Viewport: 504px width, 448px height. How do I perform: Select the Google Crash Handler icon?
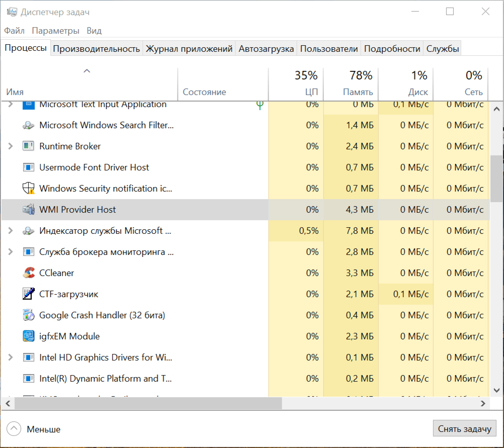click(28, 315)
